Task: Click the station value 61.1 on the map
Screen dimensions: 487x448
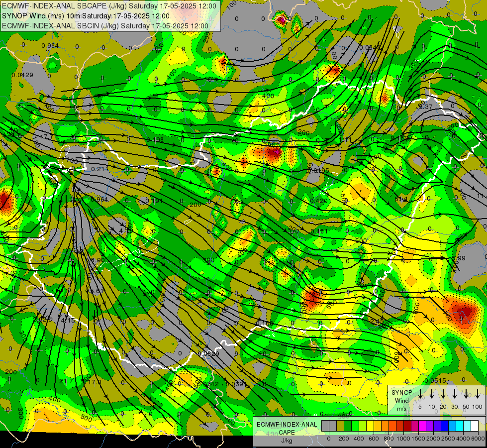Action: 401,199
